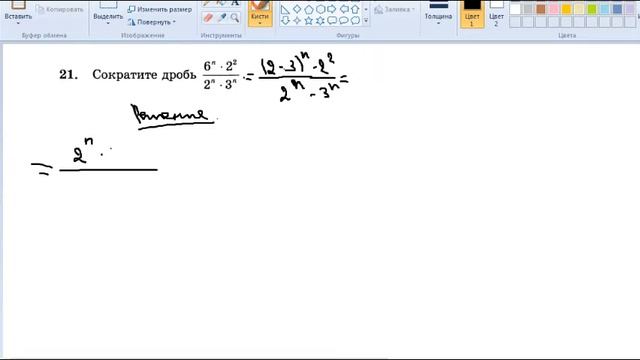
Task: Click the Инструменты group label
Action: pos(221,36)
